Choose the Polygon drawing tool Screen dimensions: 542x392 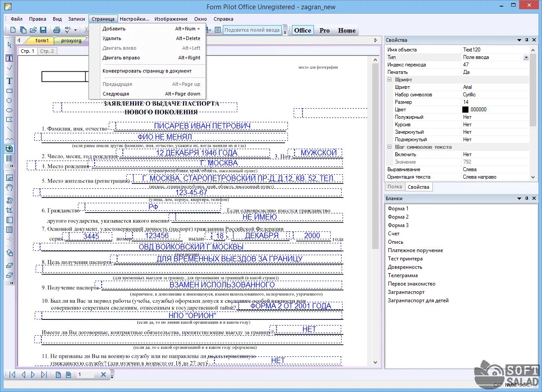pos(9,120)
